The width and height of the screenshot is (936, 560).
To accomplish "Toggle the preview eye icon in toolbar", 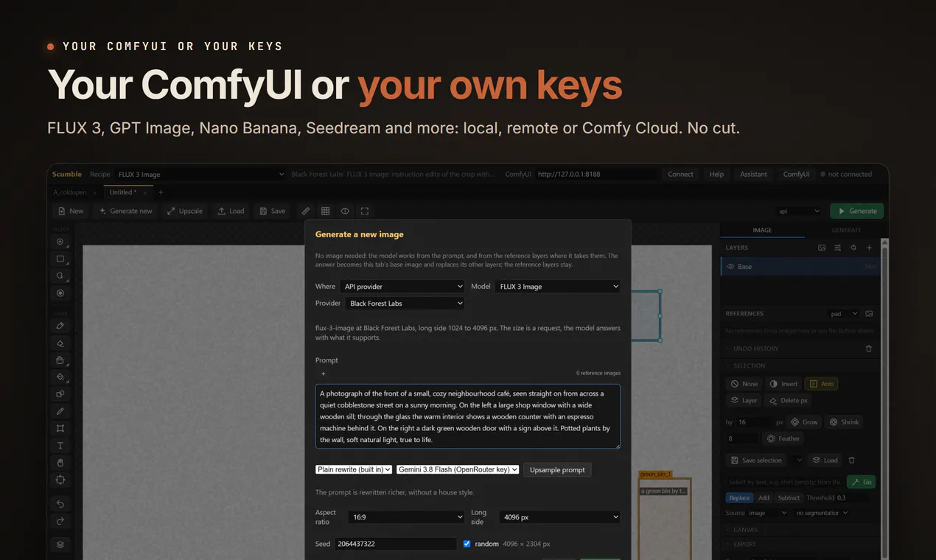I will (x=345, y=211).
